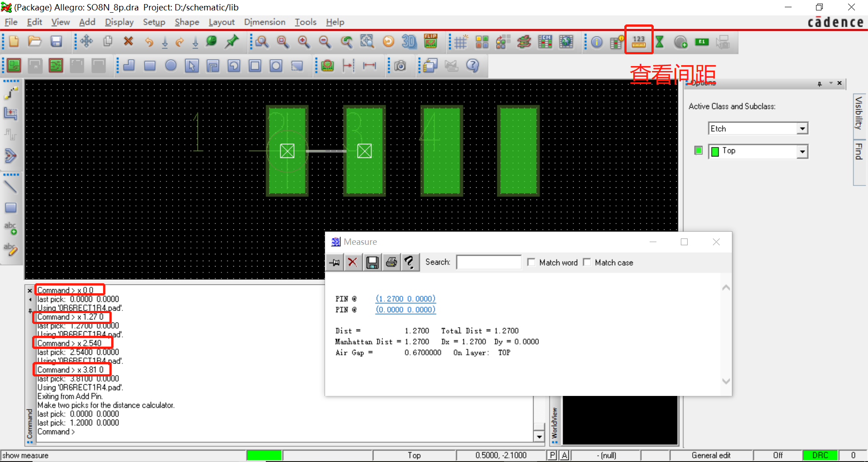Viewport: 868px width, 462px height.
Task: Open the 3D viewer toolbar icon
Action: [409, 42]
